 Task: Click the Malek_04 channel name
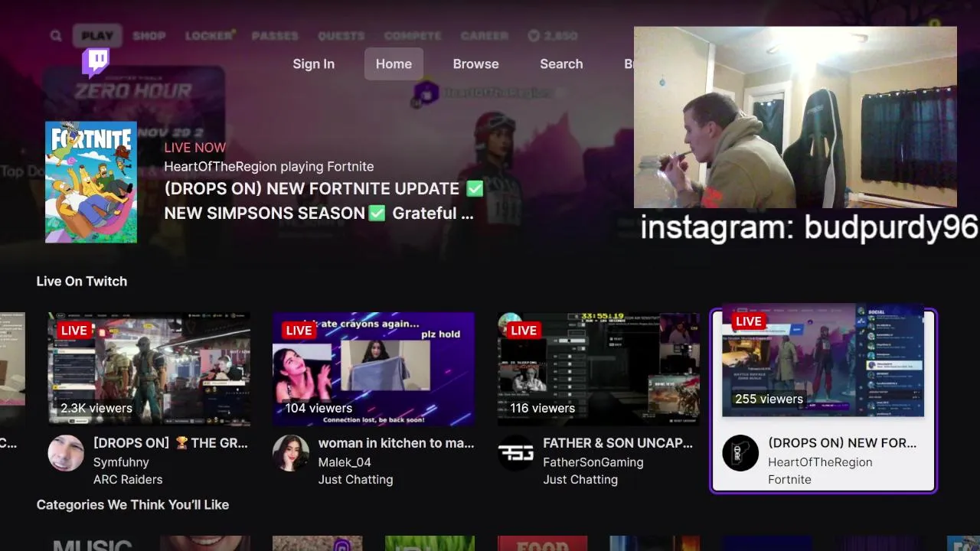coord(345,462)
